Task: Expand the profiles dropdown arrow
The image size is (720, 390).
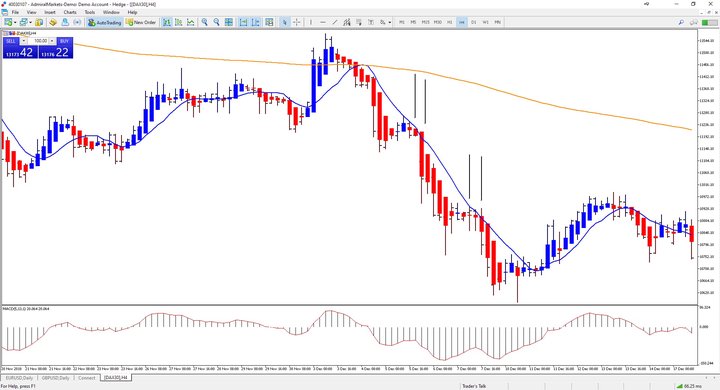Action: click(x=31, y=22)
